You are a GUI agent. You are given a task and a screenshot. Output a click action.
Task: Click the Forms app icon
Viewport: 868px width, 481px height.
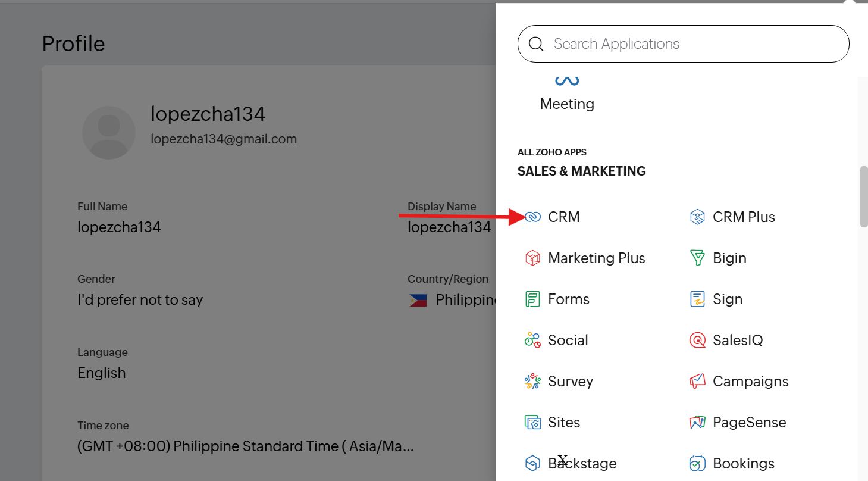click(532, 299)
